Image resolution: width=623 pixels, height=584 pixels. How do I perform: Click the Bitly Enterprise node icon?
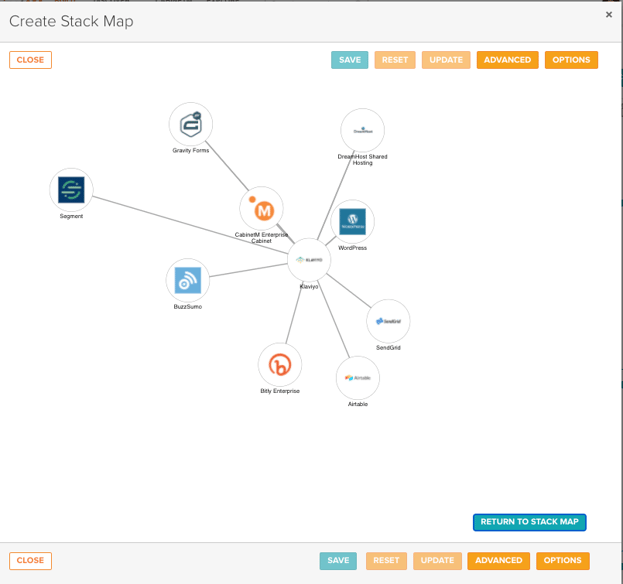[x=280, y=365]
